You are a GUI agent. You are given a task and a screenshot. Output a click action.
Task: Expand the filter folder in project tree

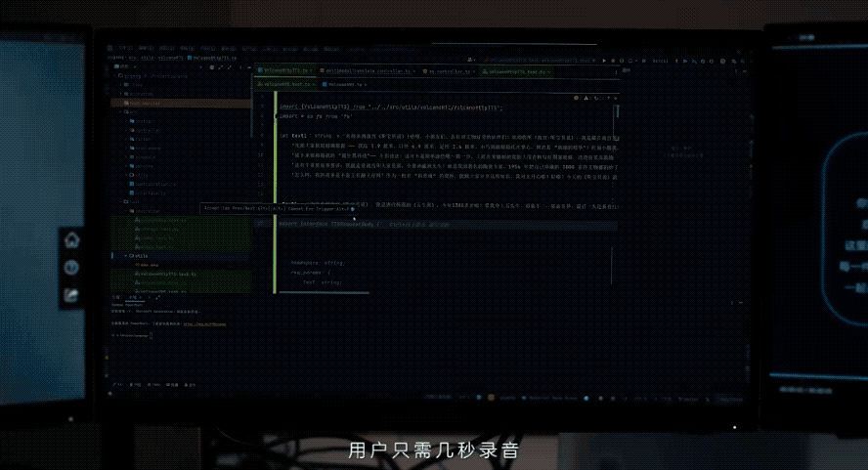[126, 139]
